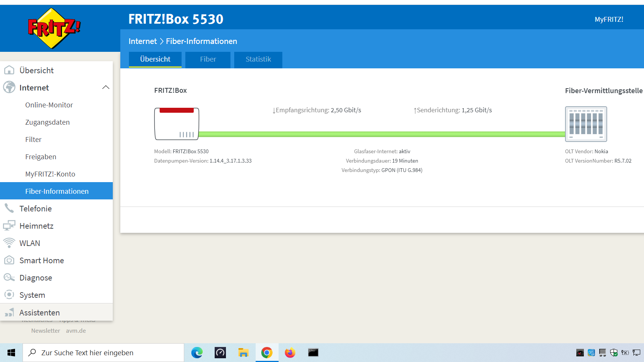Screen dimensions: 644x362
Task: Click the Telefonie phone icon
Action: (x=9, y=208)
